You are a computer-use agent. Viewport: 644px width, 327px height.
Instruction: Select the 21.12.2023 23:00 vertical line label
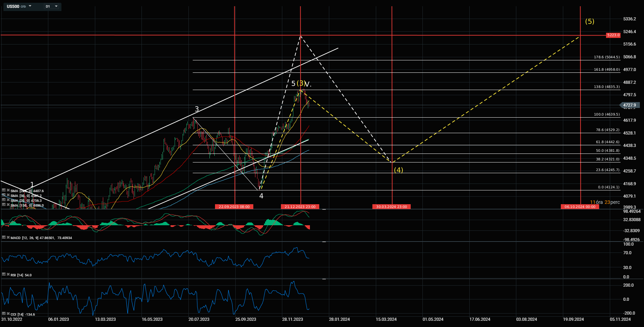(x=300, y=207)
